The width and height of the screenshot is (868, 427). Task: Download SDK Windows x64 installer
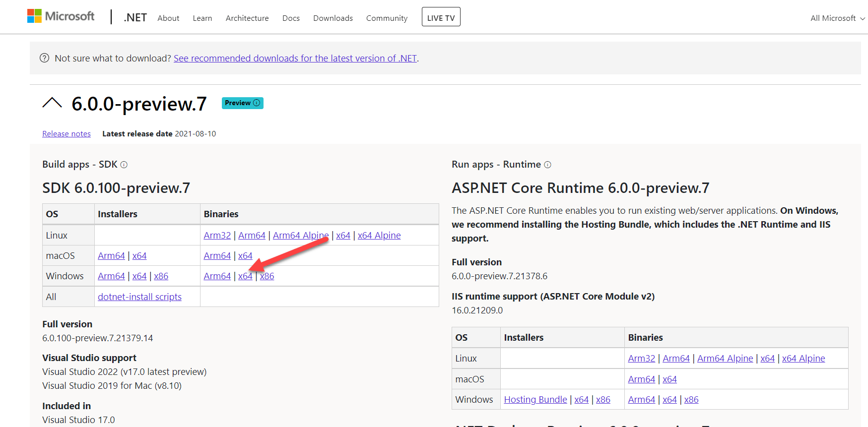pos(139,276)
